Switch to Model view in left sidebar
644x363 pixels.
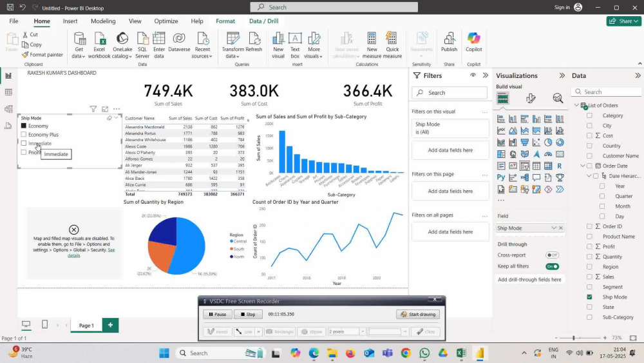(8, 109)
